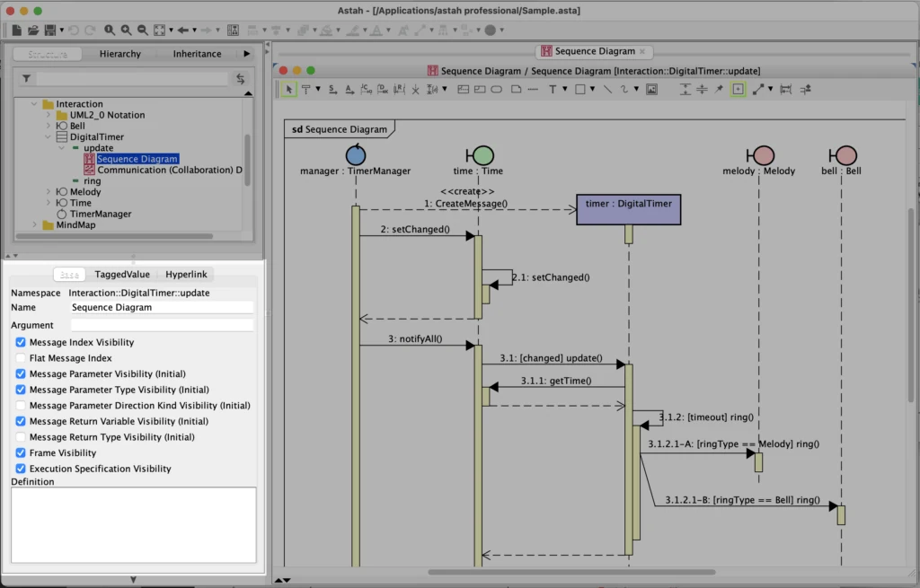Select the Interaction Use tool
920x588 pixels.
pyautogui.click(x=480, y=89)
